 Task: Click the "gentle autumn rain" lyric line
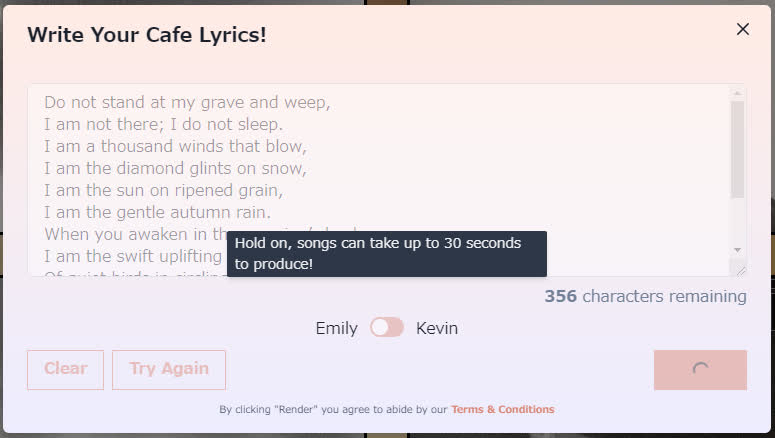(x=157, y=212)
